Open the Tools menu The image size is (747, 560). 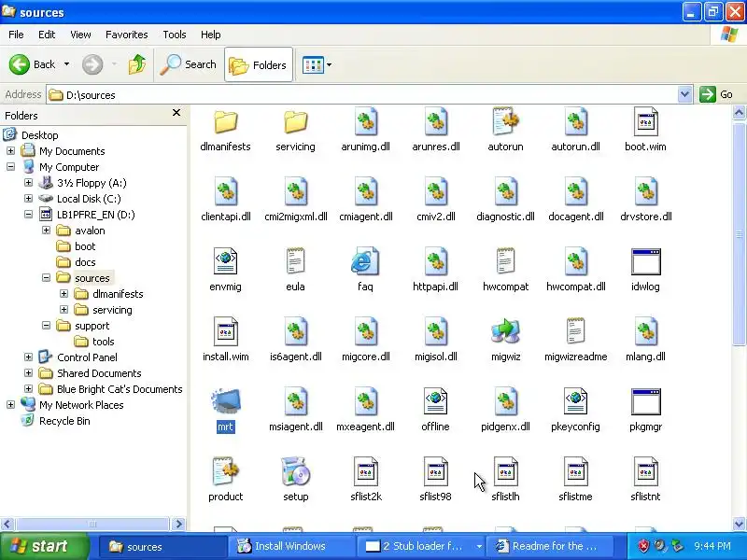[175, 35]
